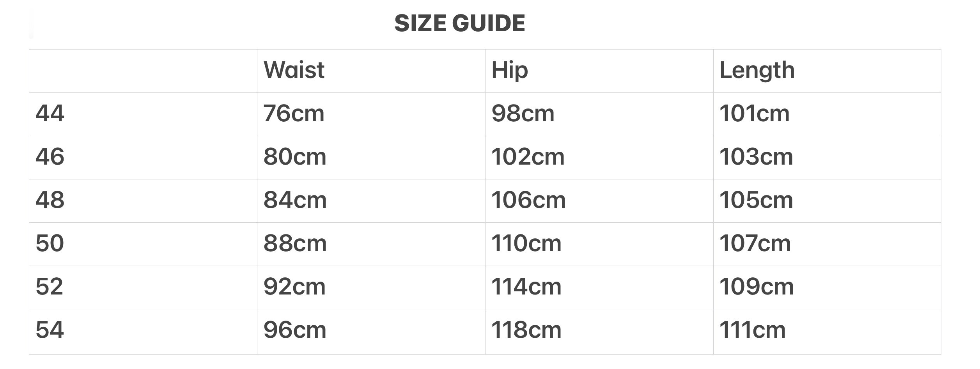
Task: Select the 98cm hip measurement
Action: pyautogui.click(x=523, y=114)
